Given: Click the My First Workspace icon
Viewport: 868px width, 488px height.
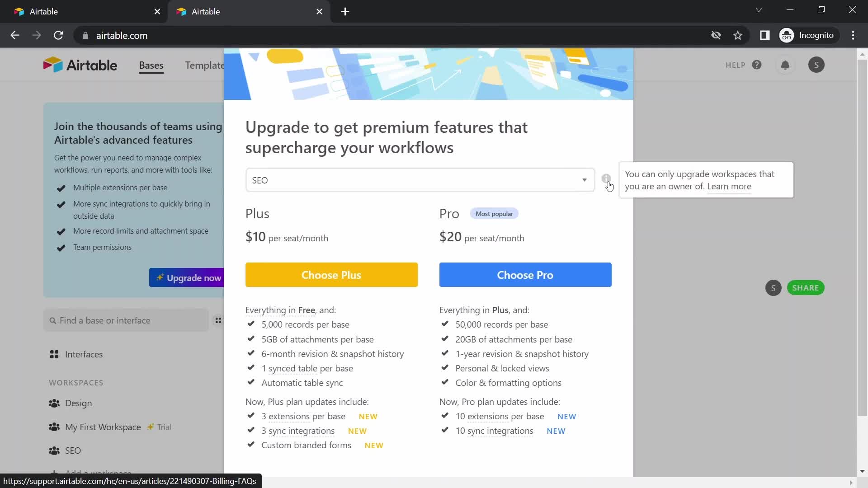Looking at the screenshot, I should [54, 427].
